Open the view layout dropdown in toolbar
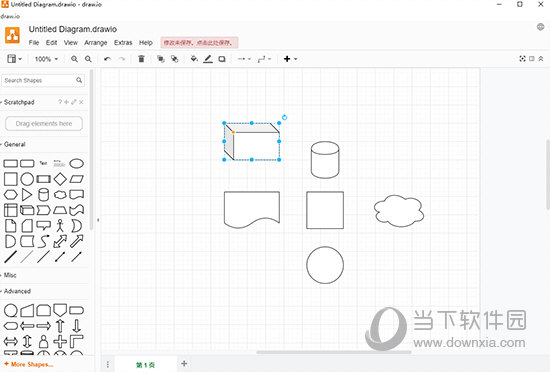 [14, 59]
